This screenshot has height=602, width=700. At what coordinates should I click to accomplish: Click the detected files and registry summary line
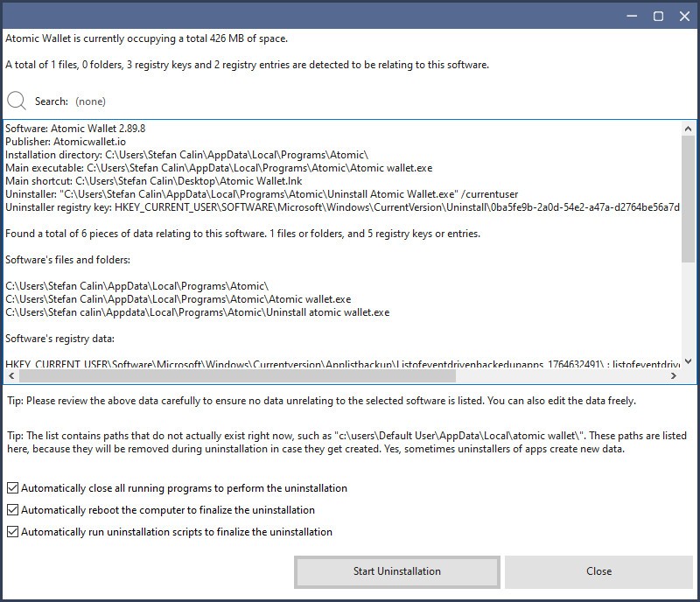point(248,65)
